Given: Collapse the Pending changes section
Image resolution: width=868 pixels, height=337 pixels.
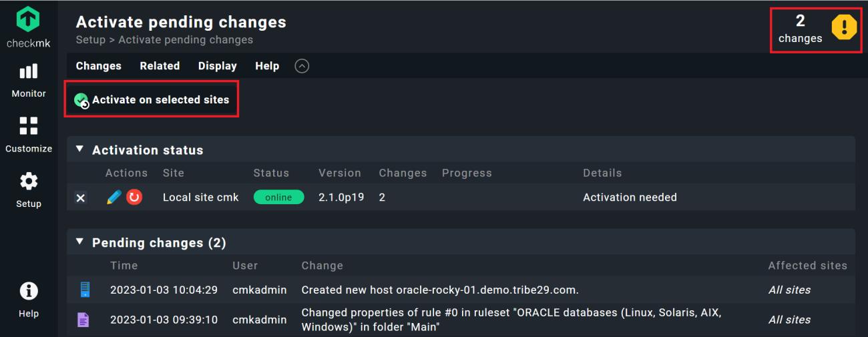Looking at the screenshot, I should click(x=80, y=242).
